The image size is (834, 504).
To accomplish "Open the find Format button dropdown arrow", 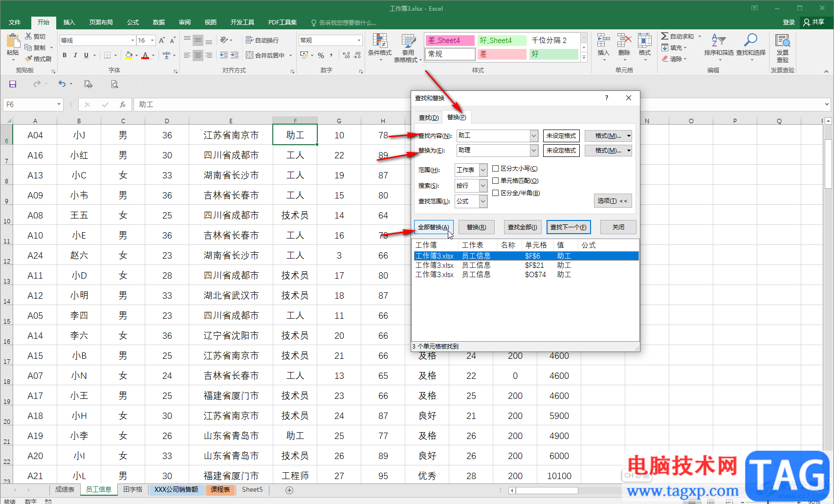I will [x=629, y=136].
